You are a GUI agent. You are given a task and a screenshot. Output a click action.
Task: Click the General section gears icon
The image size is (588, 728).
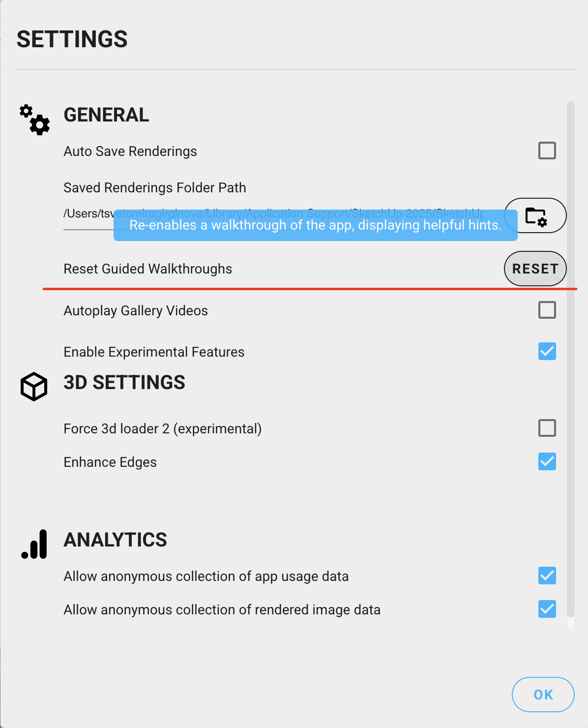34,120
